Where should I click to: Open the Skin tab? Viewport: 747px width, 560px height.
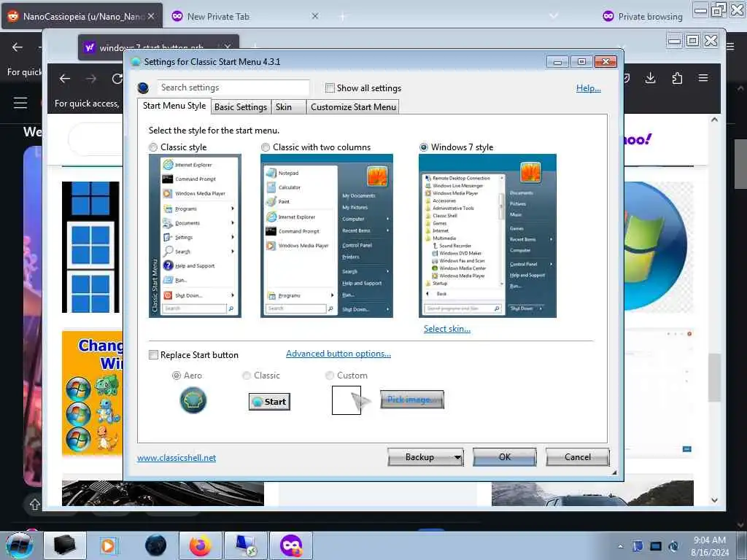[288, 106]
